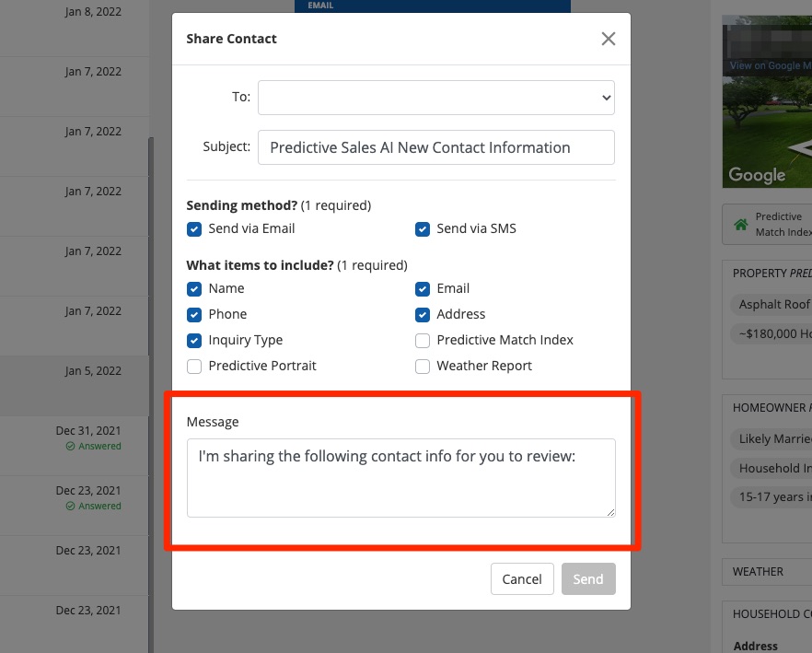Disable the Phone checkbox
Screen dimensions: 812x653
pos(194,315)
